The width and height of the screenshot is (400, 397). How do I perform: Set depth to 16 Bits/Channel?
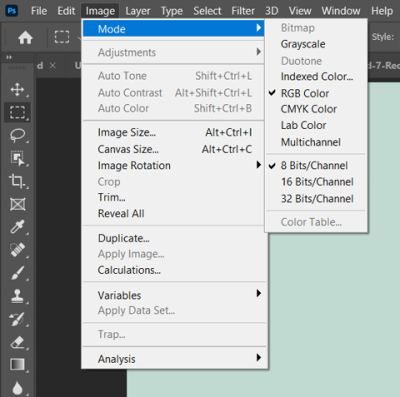(316, 182)
